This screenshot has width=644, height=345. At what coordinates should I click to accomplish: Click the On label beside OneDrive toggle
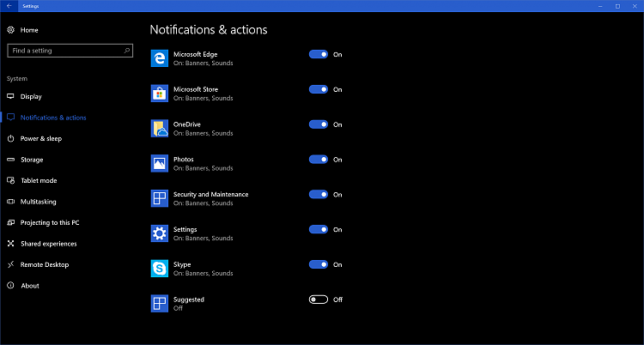coord(337,124)
